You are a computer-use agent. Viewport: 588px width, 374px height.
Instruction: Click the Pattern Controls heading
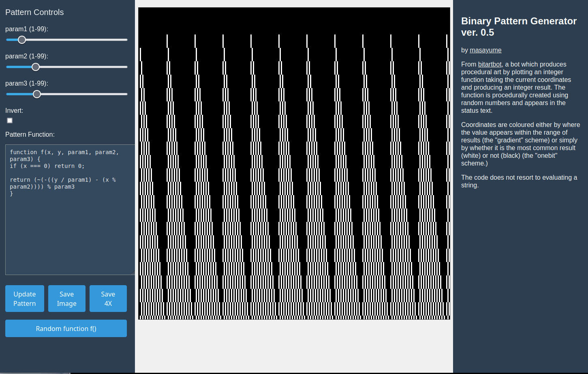point(34,12)
